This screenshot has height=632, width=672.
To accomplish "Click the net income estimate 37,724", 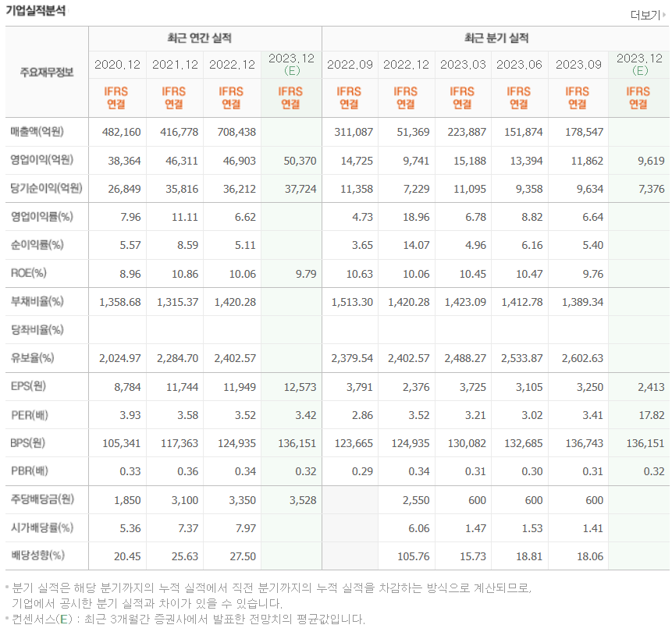I will (x=300, y=189).
